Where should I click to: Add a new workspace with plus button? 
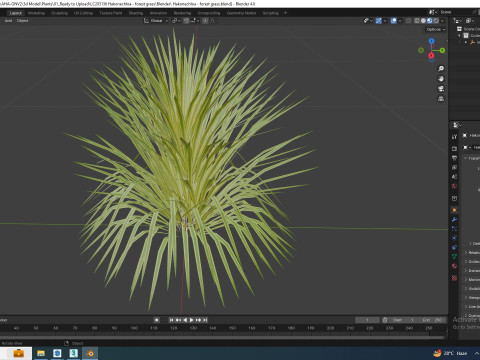(285, 13)
